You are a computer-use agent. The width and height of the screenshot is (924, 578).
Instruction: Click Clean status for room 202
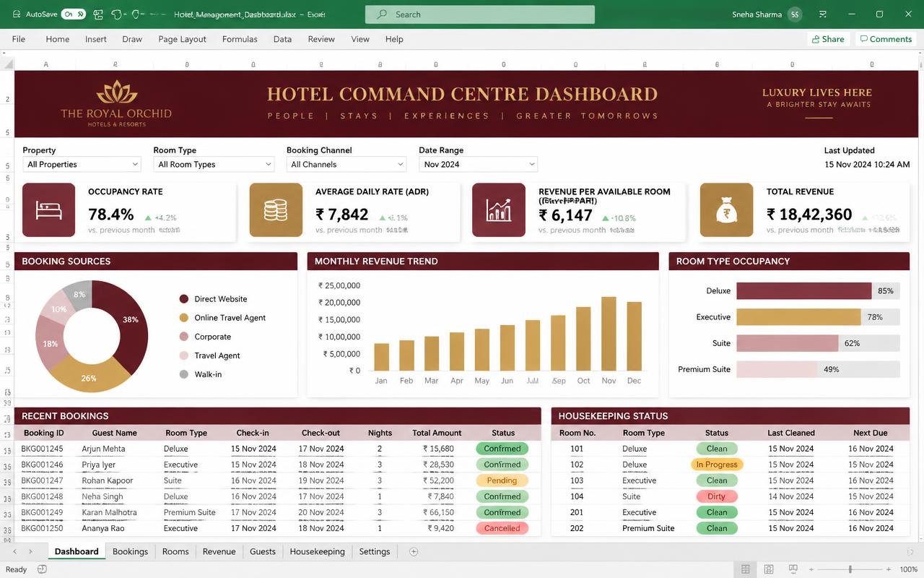(x=717, y=528)
